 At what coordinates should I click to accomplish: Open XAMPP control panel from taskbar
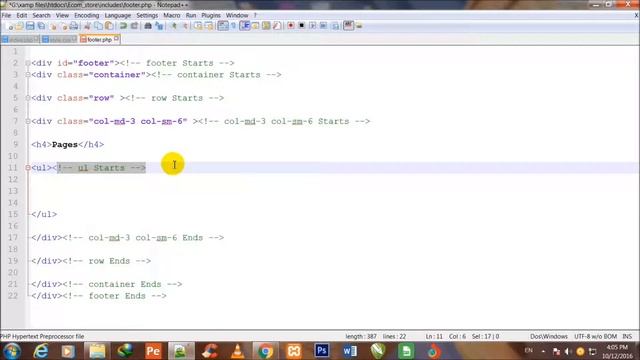tap(293, 351)
